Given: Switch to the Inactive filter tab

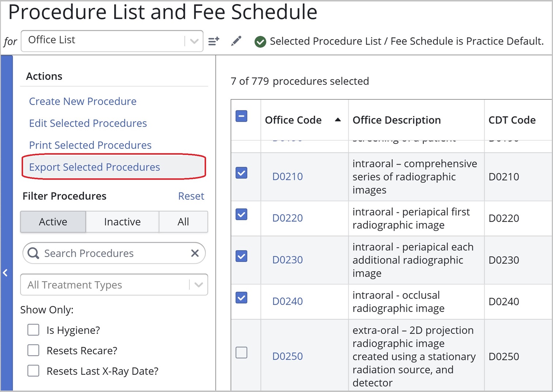Looking at the screenshot, I should (x=122, y=222).
